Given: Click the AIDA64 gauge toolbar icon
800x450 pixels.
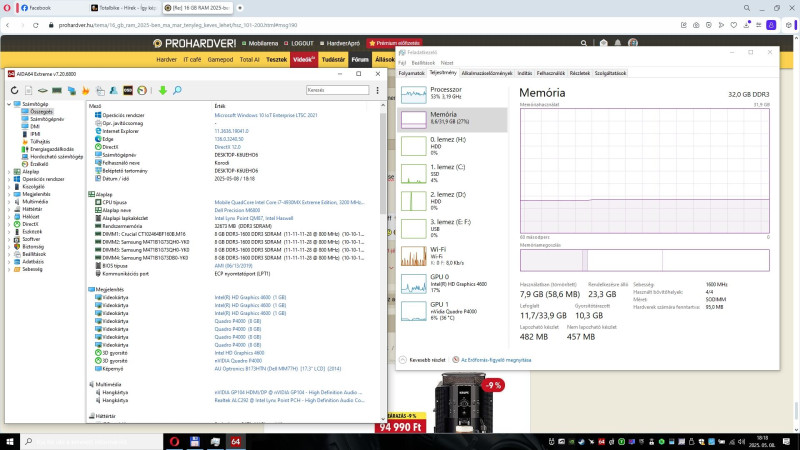Looking at the screenshot, I should pos(142,90).
